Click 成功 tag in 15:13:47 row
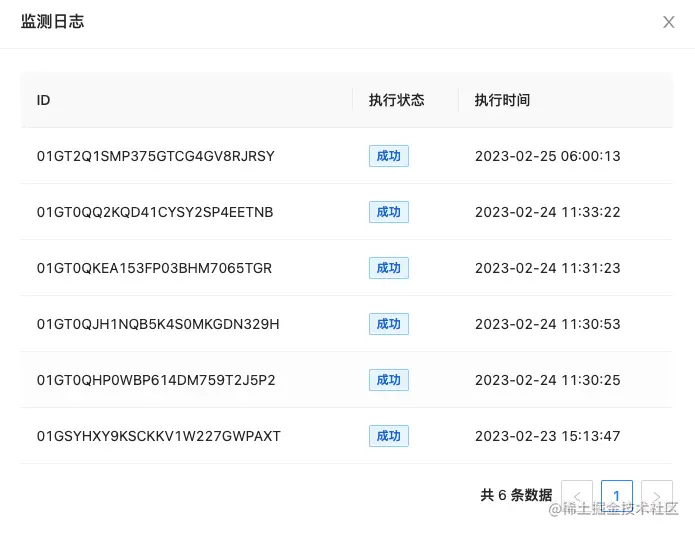Viewport: 695px width, 533px height. click(x=389, y=436)
